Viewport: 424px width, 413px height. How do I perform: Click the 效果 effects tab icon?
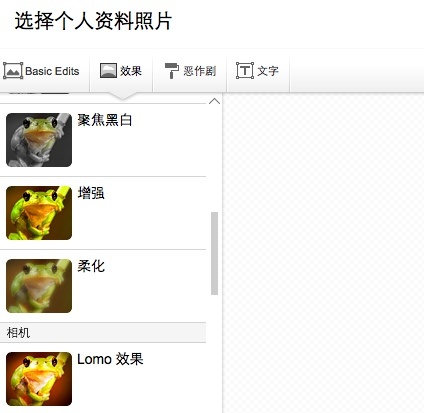[x=108, y=71]
